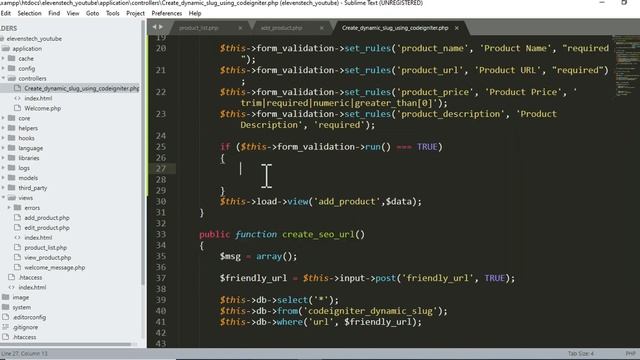
Task: Click line number 33 in gutter
Action: (161, 234)
